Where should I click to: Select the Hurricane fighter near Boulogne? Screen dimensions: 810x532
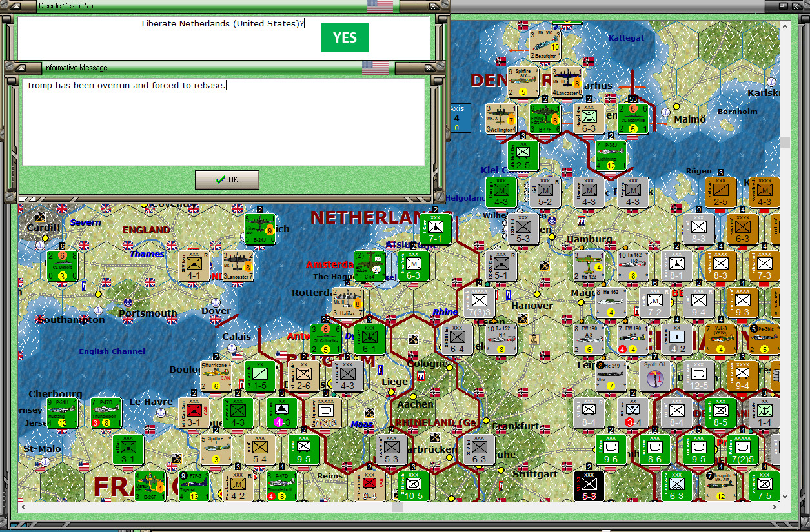216,377
